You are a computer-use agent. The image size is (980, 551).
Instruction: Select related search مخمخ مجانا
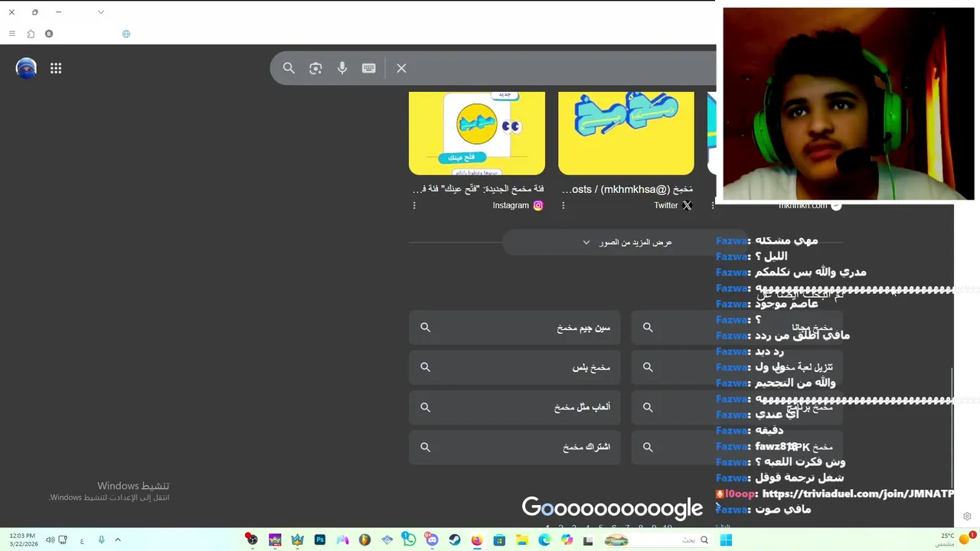point(737,328)
